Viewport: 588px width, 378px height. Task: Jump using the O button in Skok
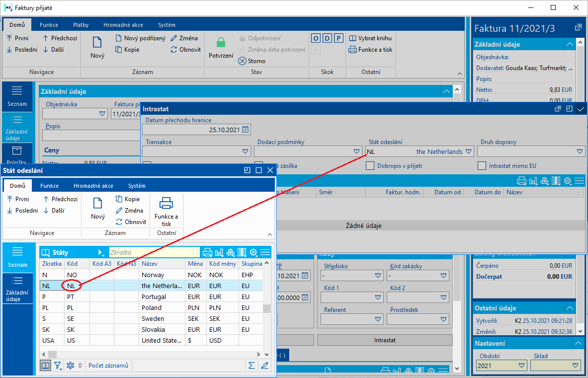click(316, 38)
